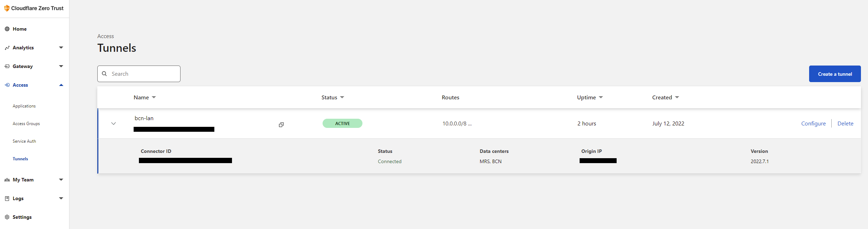Collapse the bcn-lan tunnel row details
Screen dimensions: 868x229
point(114,124)
